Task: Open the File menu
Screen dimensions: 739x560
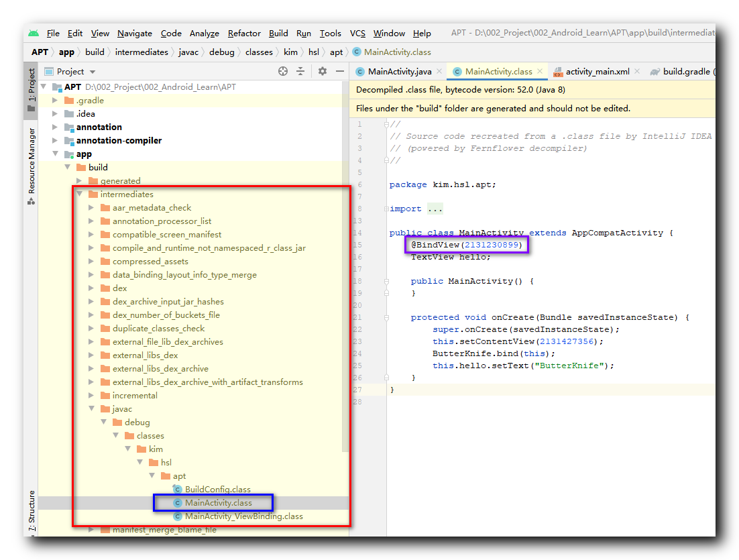Action: [x=53, y=34]
